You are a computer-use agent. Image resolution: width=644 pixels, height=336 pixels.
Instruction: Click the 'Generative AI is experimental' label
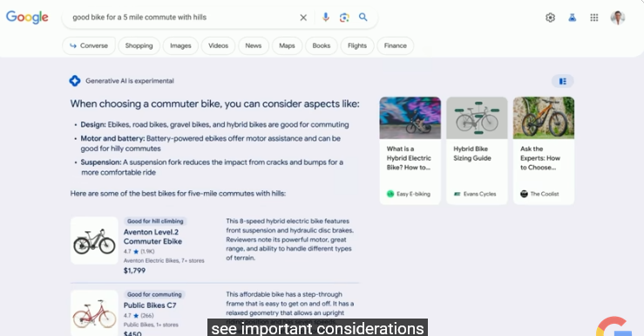click(130, 81)
